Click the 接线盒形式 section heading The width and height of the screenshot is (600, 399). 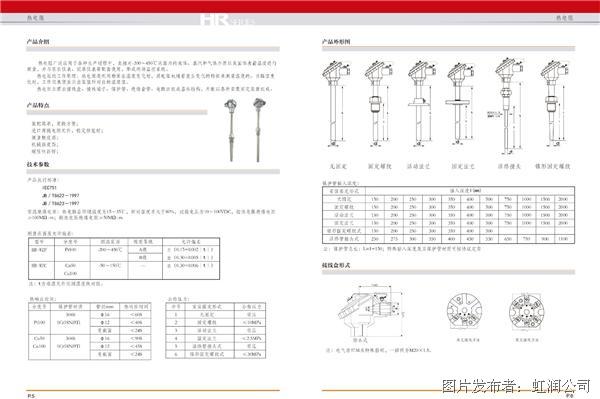click(336, 265)
